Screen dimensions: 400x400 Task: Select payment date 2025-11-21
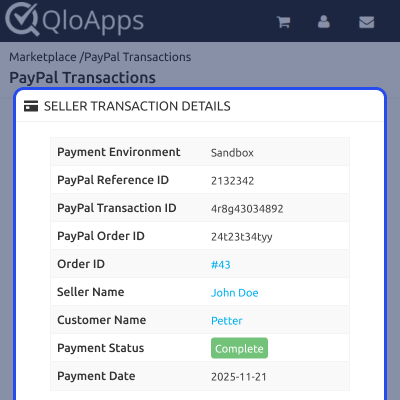(239, 377)
